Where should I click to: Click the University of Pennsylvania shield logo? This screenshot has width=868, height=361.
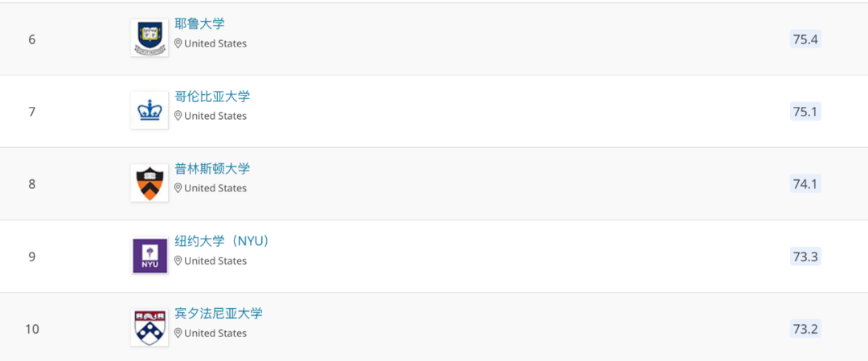tap(149, 327)
